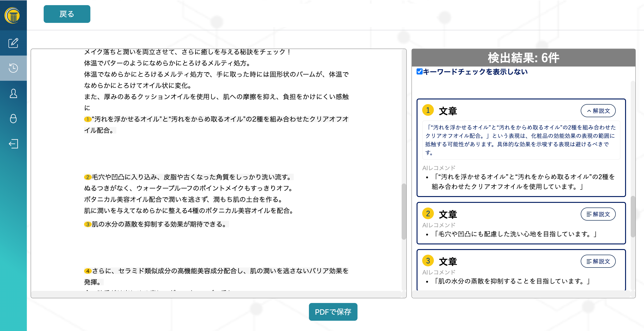Click document pane vertical scrollbar thumb

click(403, 211)
